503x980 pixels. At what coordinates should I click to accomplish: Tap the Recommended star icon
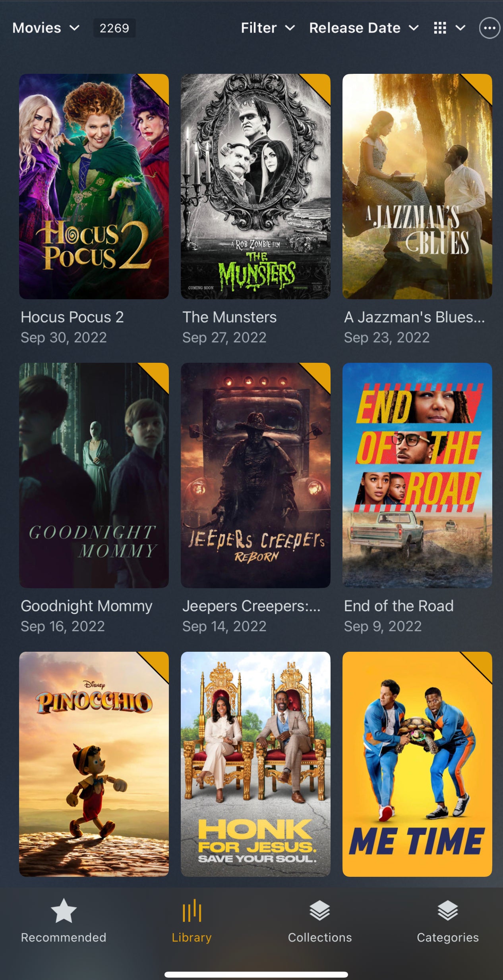[x=64, y=911]
